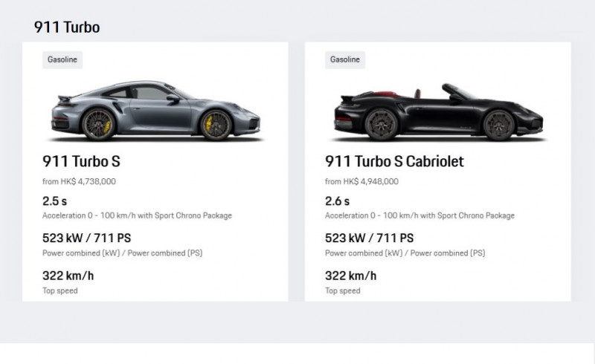
Task: Click the 2.5 s acceleration value
Action: click(x=55, y=201)
